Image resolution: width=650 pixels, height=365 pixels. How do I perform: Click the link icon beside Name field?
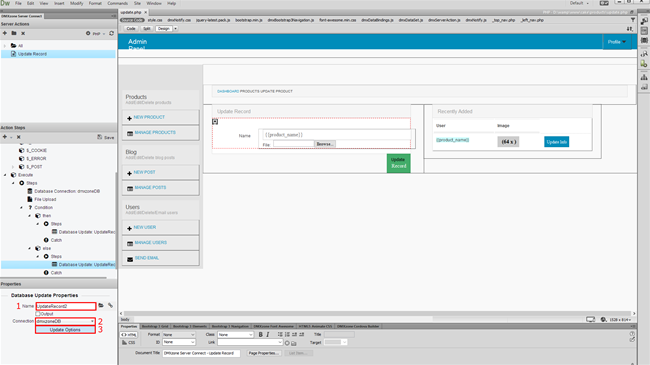[x=110, y=306]
